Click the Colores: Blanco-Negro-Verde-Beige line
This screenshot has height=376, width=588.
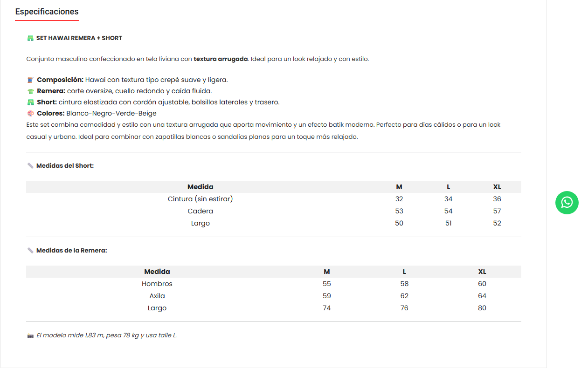click(97, 114)
